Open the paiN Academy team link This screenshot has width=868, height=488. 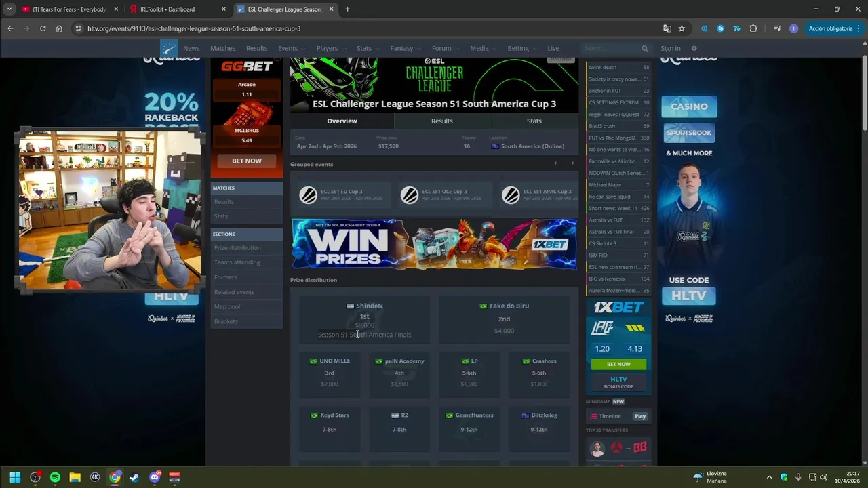click(x=404, y=361)
